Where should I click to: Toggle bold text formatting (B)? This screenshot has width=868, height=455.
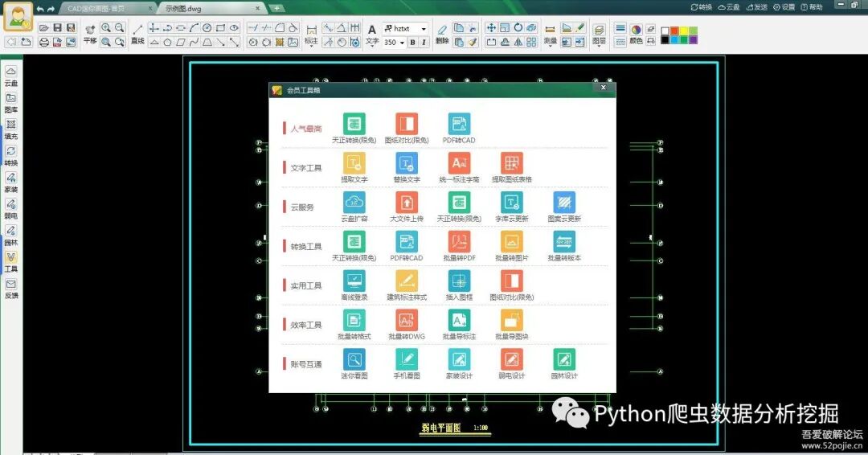coord(412,42)
